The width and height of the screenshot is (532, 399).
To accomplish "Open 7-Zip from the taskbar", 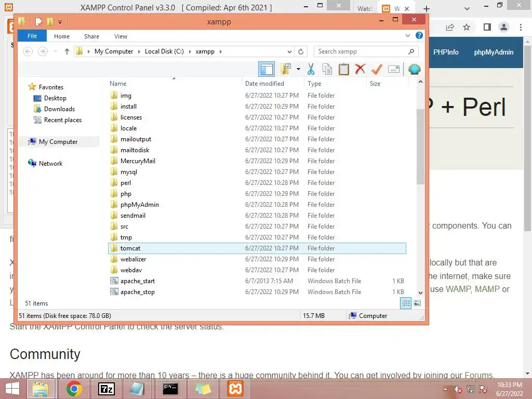I will click(106, 389).
